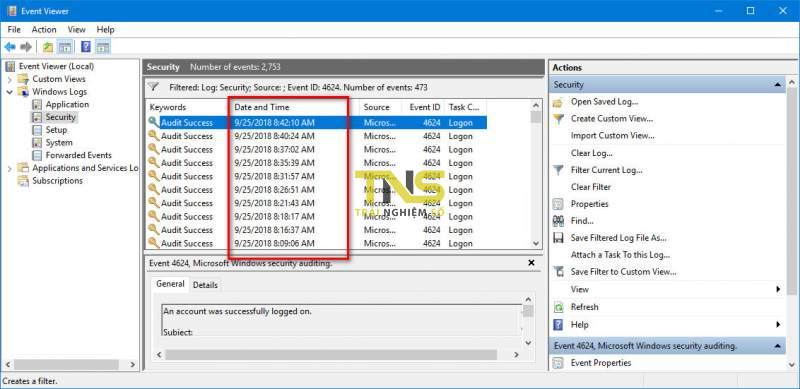Click Clear Log action

point(591,153)
